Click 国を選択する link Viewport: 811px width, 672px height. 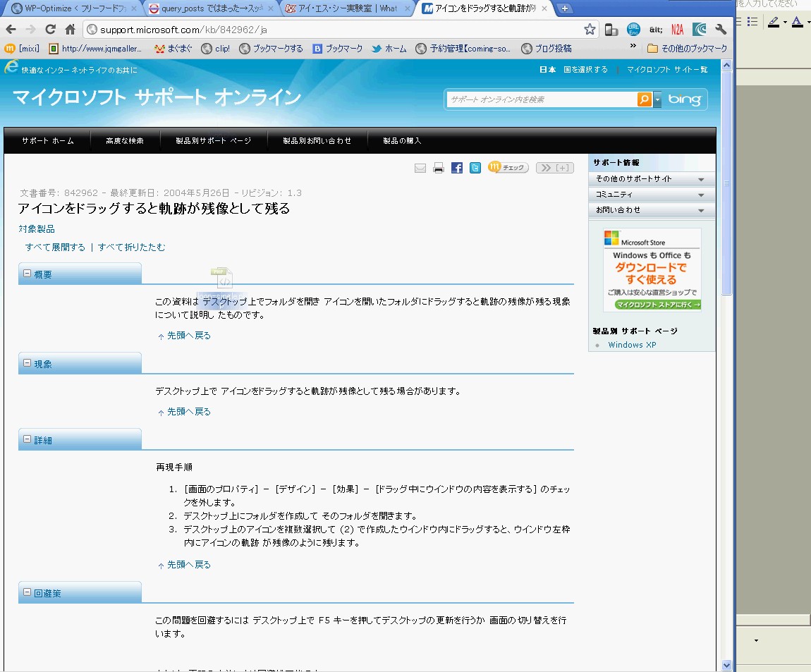click(x=585, y=69)
